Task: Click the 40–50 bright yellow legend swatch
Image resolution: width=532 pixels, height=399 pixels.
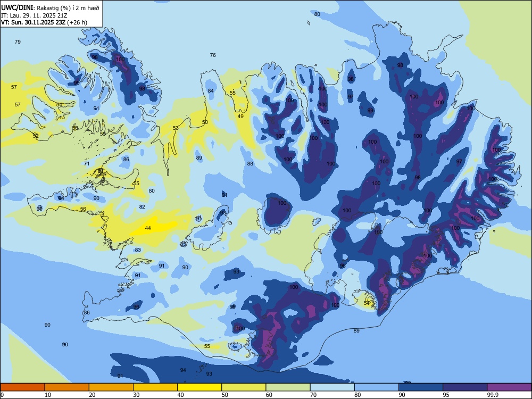Action: [x=199, y=387]
